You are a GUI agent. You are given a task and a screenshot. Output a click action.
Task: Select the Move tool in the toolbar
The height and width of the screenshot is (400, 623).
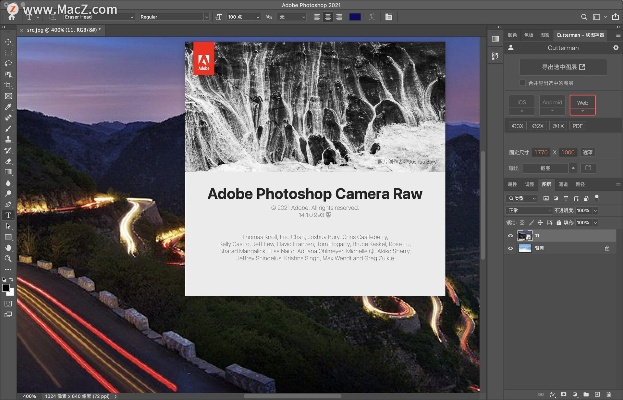tap(8, 41)
